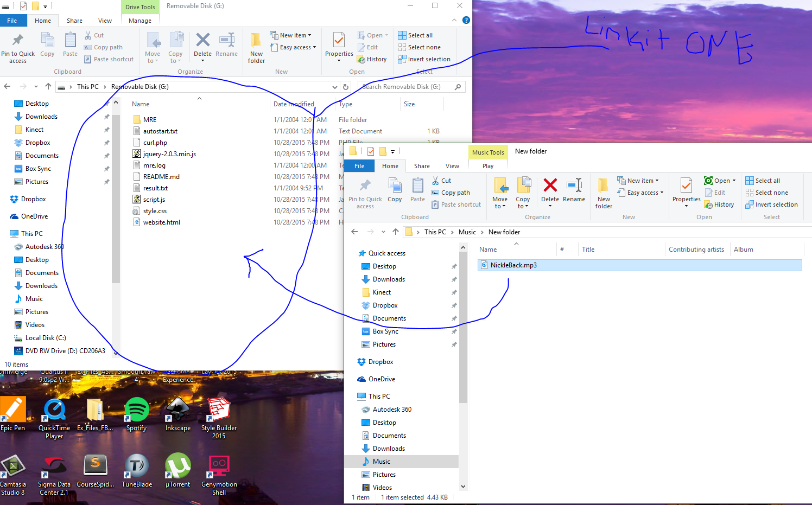Collapse ribbon chevron in Removable Disk window
The width and height of the screenshot is (812, 505).
[454, 20]
